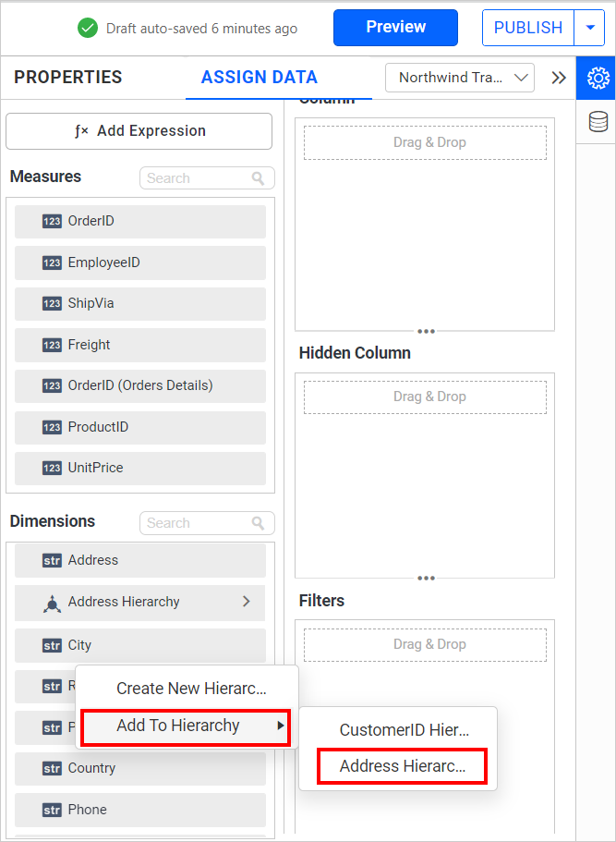
Task: Open the PUBLISH dropdown arrow
Action: click(x=589, y=28)
